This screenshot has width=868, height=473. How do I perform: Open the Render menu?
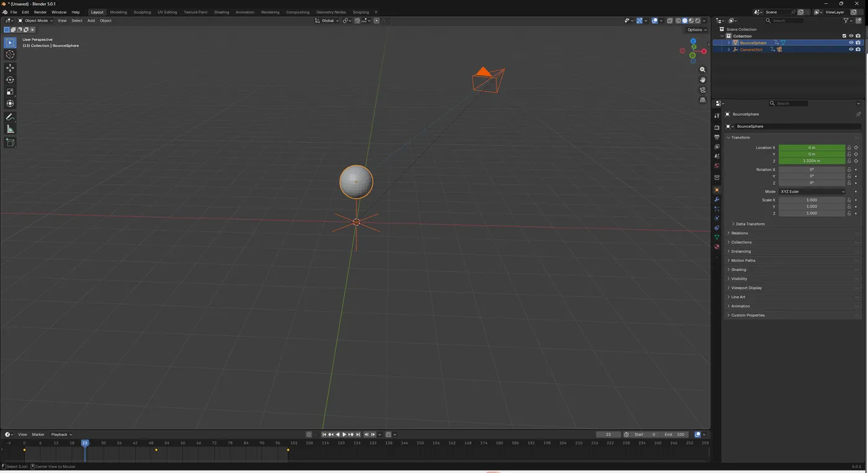40,12
